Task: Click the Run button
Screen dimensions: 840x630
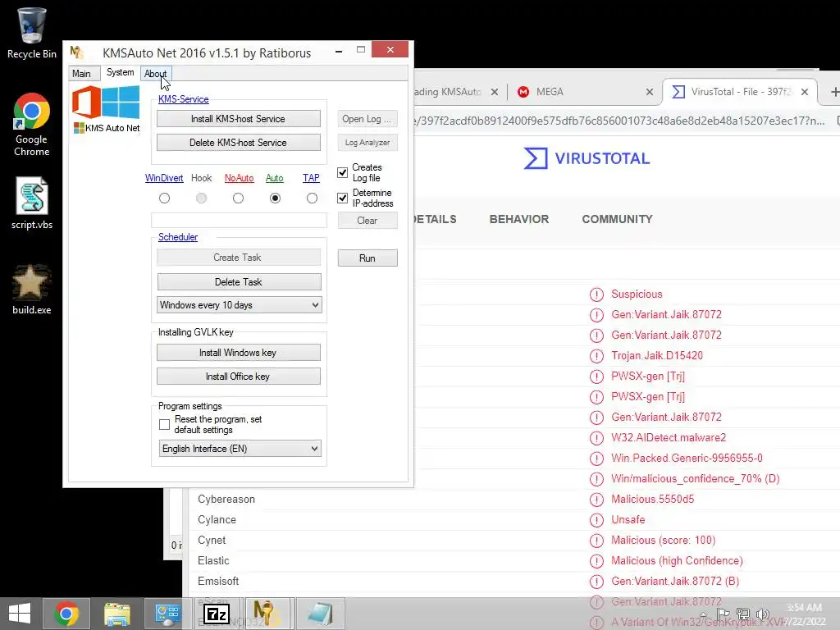Action: (367, 258)
